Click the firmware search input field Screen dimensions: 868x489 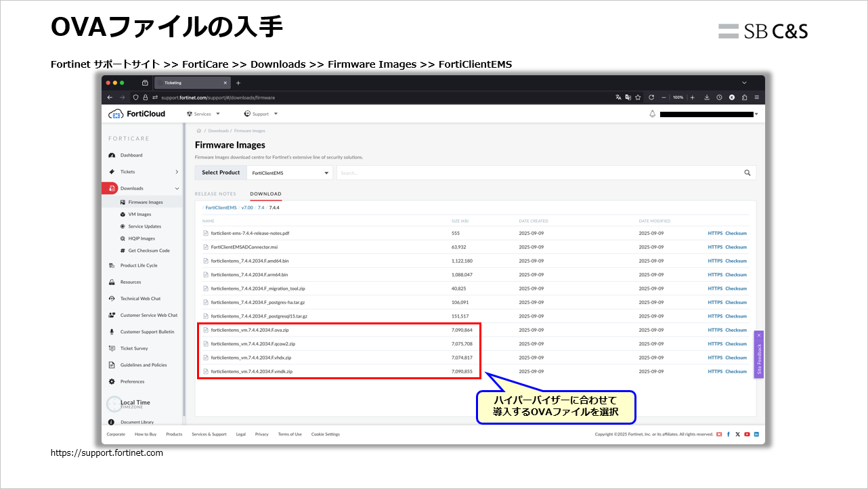click(x=538, y=173)
